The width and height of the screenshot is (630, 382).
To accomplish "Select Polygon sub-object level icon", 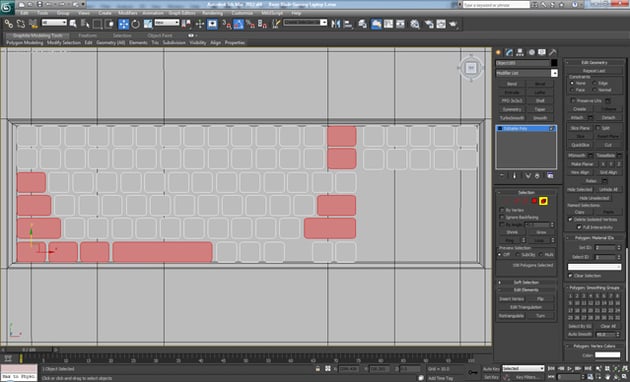I will 534,201.
